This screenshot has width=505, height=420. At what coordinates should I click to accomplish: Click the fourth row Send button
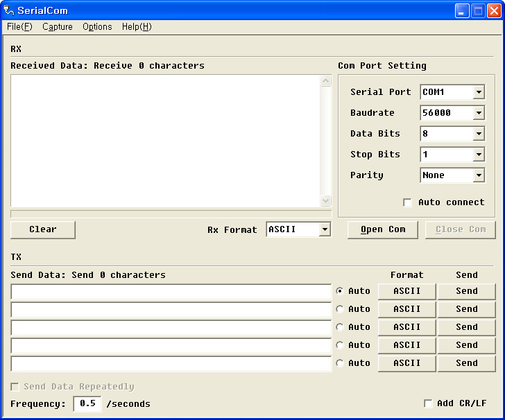466,345
